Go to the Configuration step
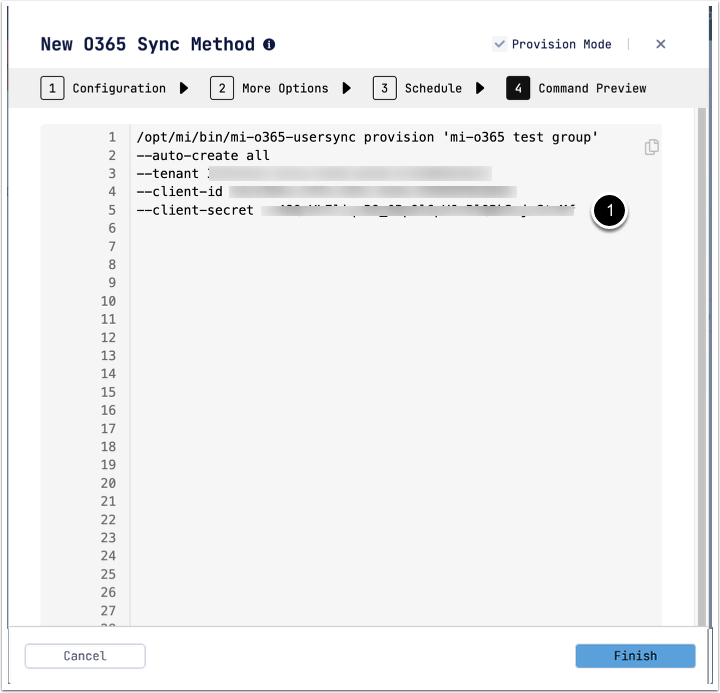This screenshot has height=693, width=720. 104,88
